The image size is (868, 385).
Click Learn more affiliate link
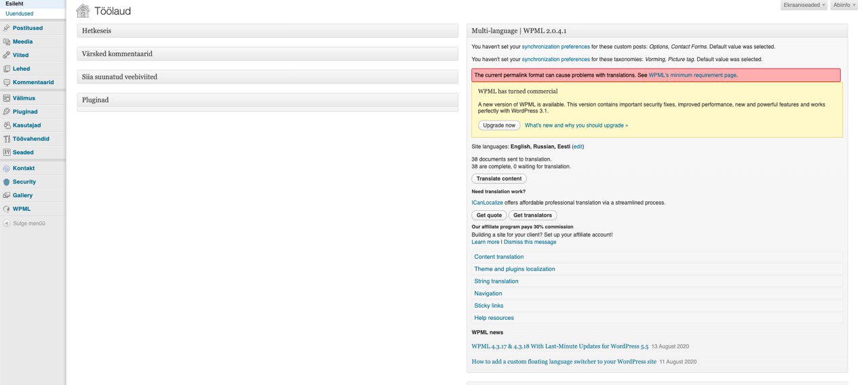click(486, 242)
